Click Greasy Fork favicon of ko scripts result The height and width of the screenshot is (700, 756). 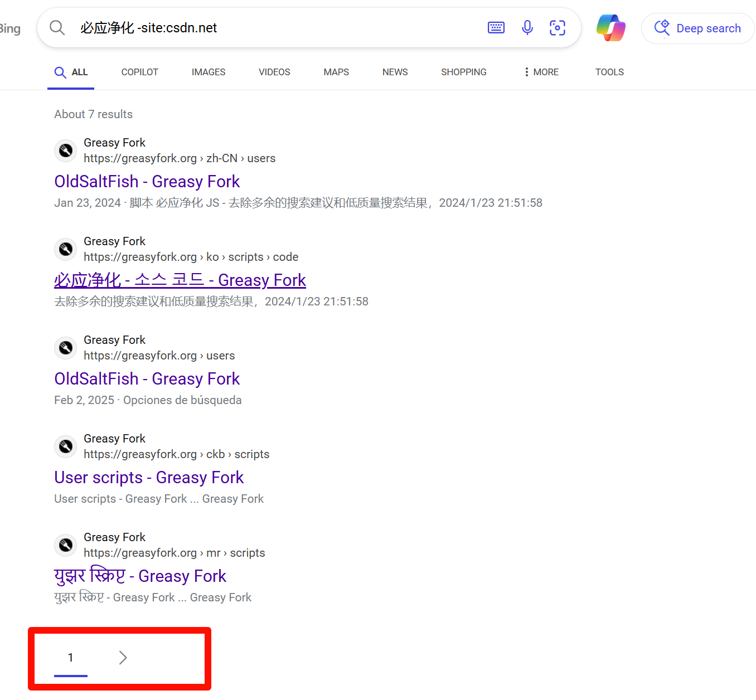[66, 249]
